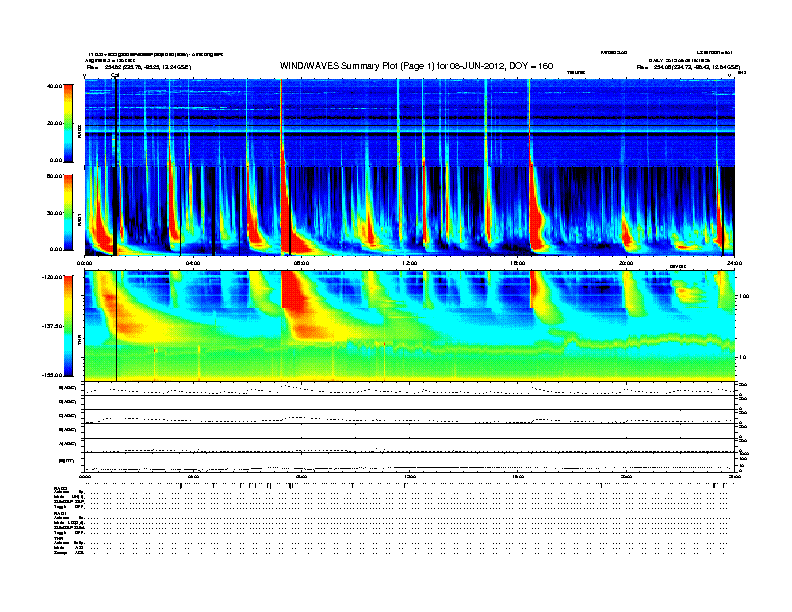792x612 pixels.
Task: Click the vertical RAD2 axis label beside spectrogram
Action: pyautogui.click(x=80, y=132)
